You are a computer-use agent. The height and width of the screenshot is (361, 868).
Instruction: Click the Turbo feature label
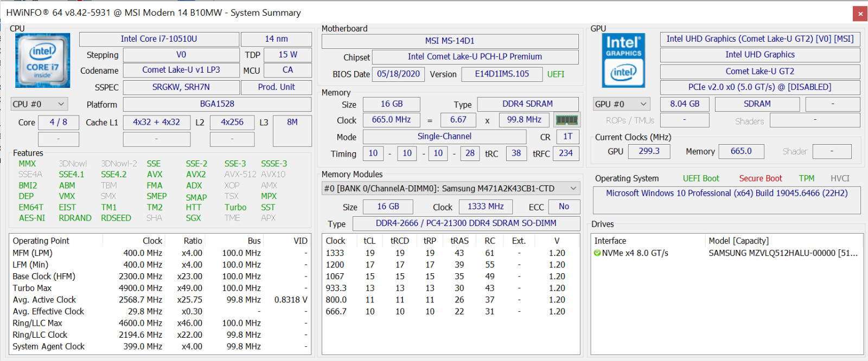[x=235, y=208]
